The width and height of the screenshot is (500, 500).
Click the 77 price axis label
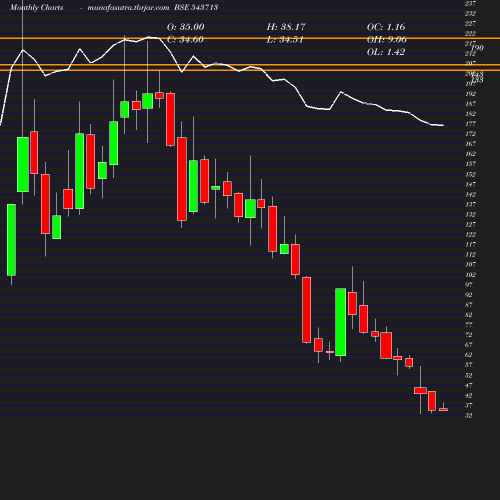coord(469,325)
